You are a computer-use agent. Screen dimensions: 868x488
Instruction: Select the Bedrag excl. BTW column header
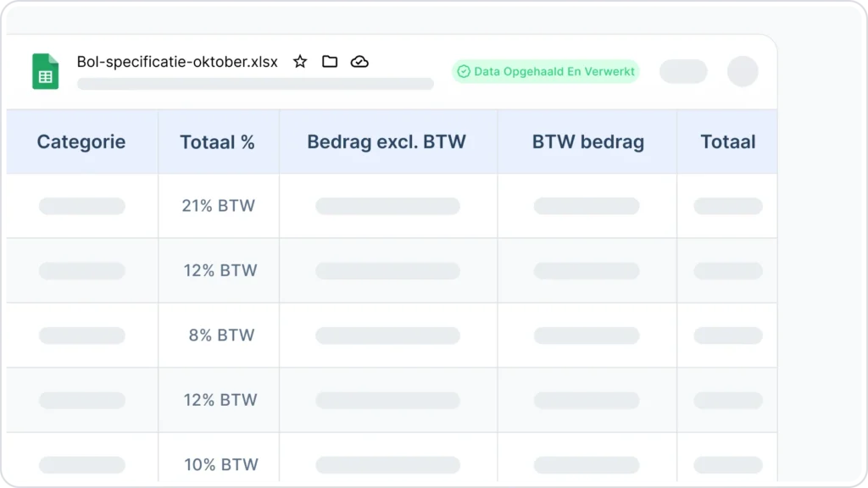click(x=387, y=141)
